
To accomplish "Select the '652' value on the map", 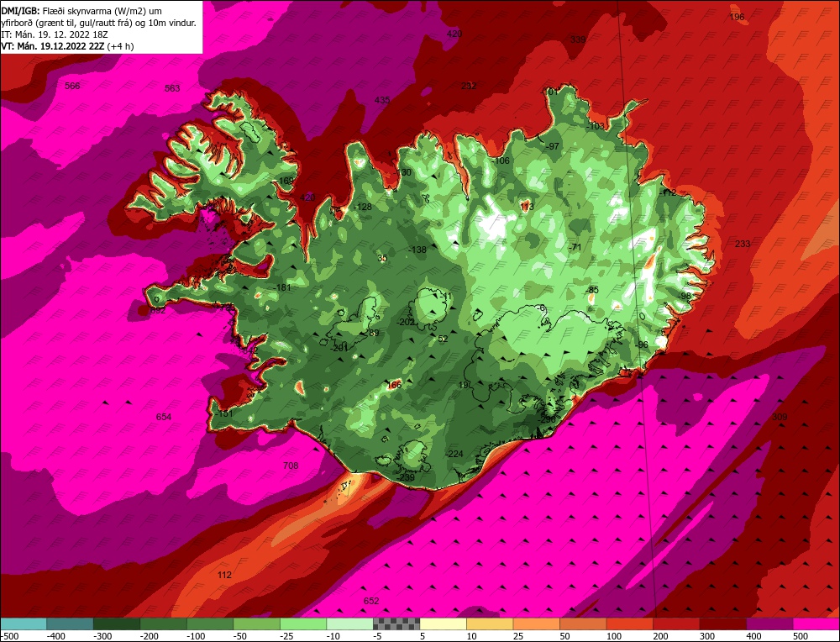I will point(371,601).
